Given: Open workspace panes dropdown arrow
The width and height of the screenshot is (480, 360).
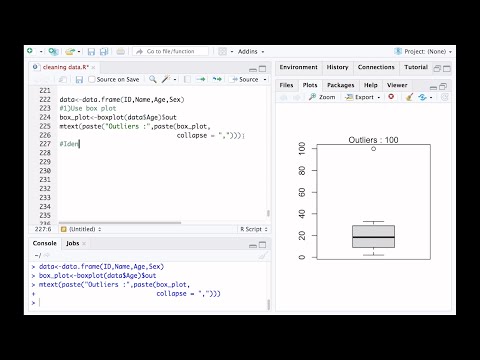Looking at the screenshot, I should [x=232, y=52].
